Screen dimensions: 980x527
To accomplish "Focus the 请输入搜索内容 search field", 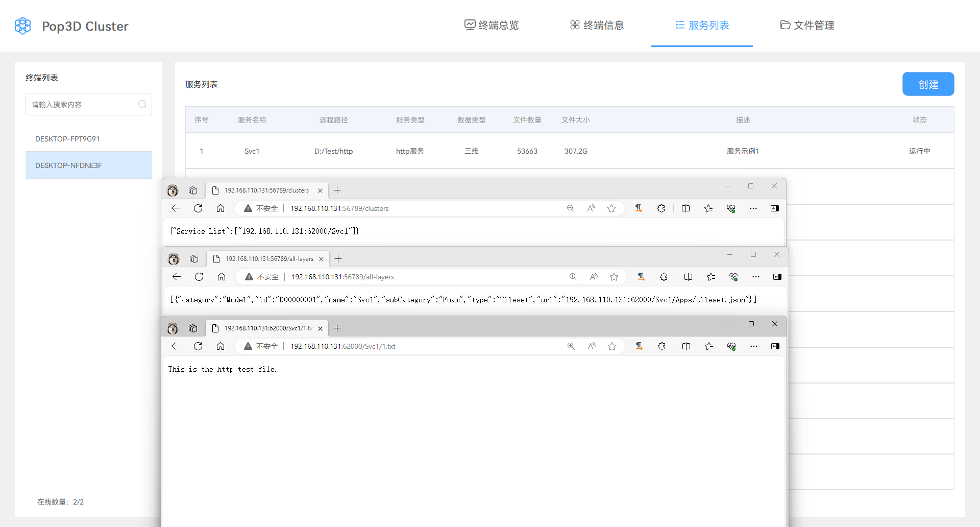I will tap(89, 104).
